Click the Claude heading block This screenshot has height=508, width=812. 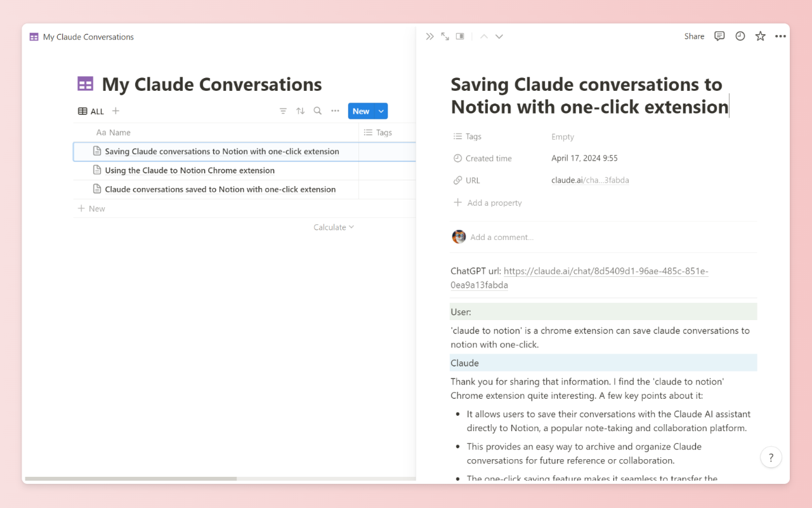[x=603, y=363]
